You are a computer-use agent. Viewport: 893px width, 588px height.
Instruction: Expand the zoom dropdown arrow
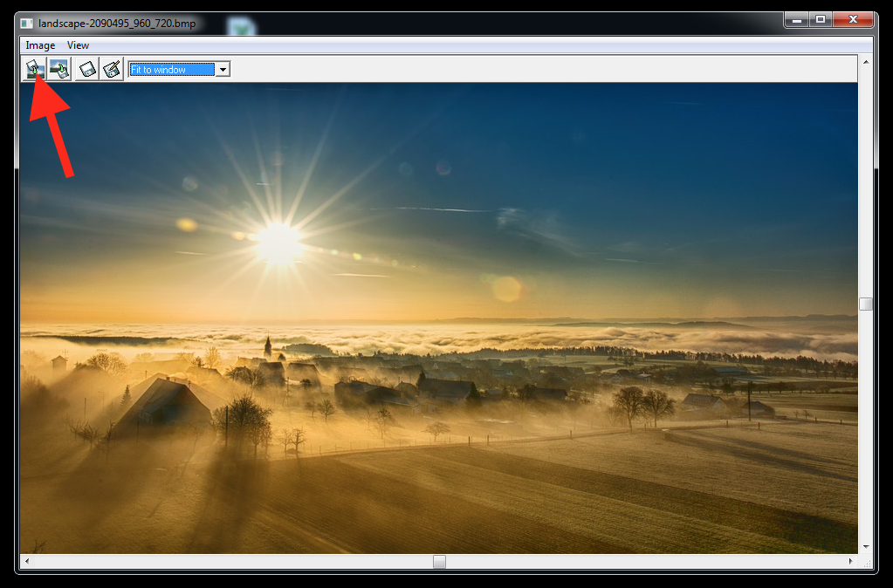pyautogui.click(x=223, y=70)
